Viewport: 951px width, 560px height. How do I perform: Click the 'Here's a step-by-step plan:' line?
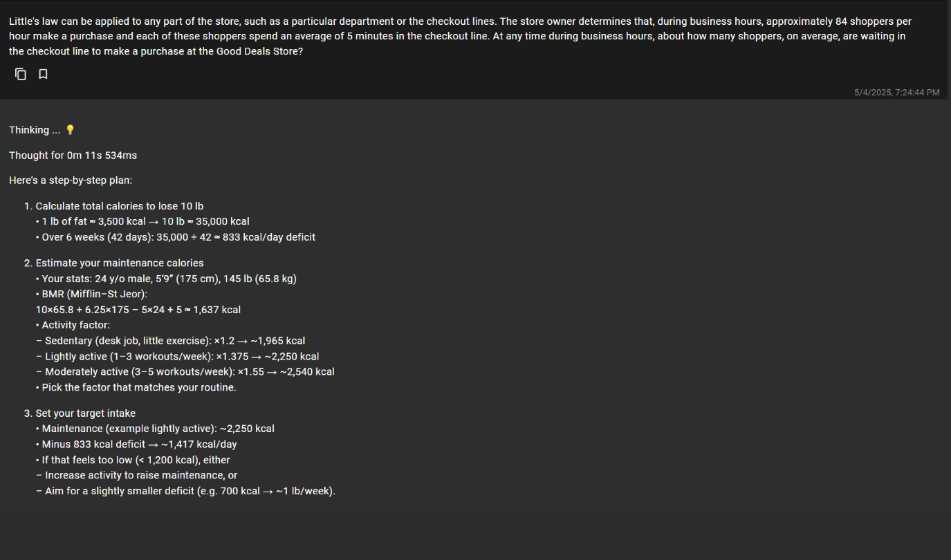71,180
